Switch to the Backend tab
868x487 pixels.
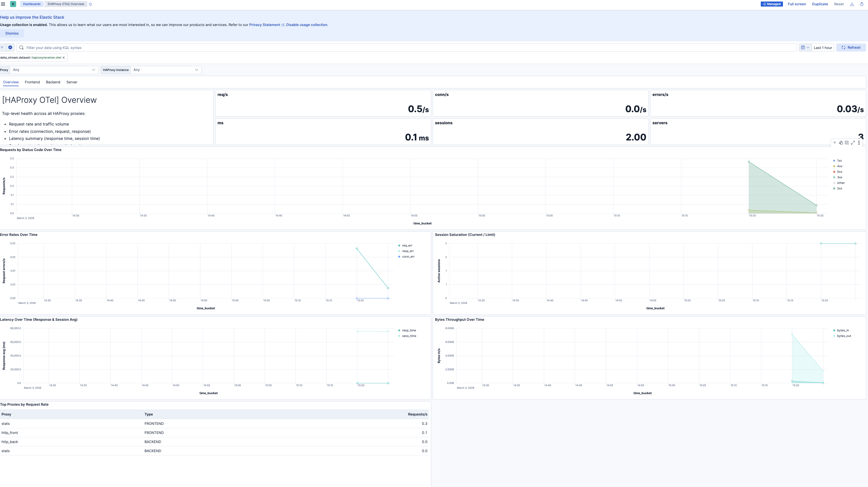53,82
